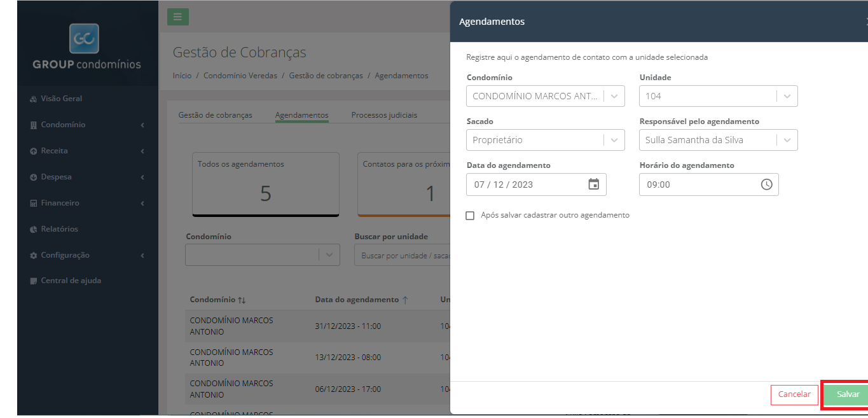This screenshot has width=868, height=418.
Task: Click the Relatórios pie chart icon
Action: (x=34, y=229)
